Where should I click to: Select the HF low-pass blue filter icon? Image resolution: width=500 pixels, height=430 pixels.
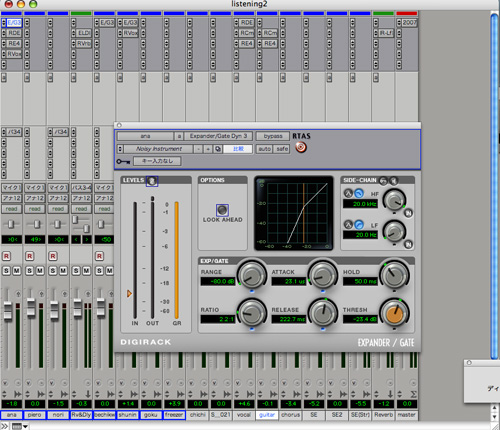(x=359, y=193)
